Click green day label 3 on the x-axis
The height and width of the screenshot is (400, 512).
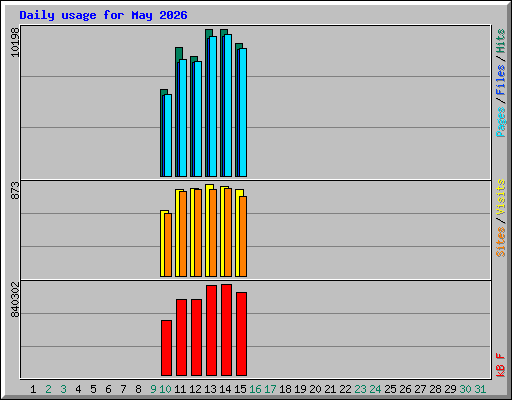pyautogui.click(x=63, y=389)
